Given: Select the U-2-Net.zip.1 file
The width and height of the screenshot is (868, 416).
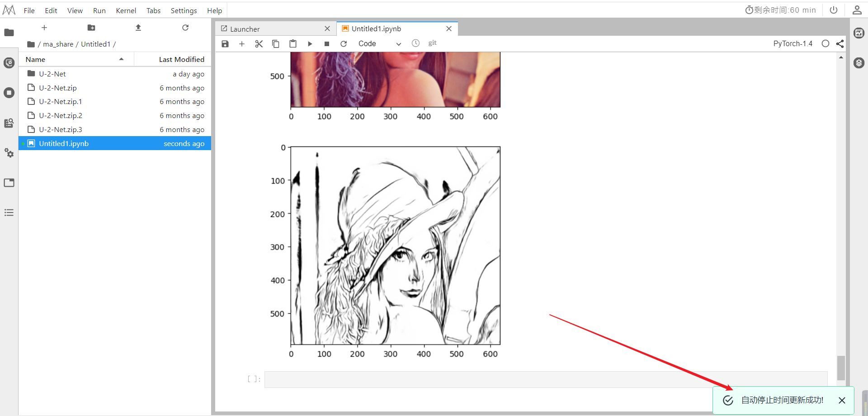Looking at the screenshot, I should 115,102.
